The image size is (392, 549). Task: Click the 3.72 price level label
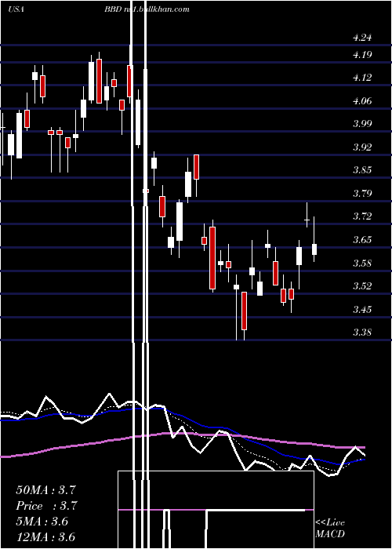pyautogui.click(x=362, y=216)
